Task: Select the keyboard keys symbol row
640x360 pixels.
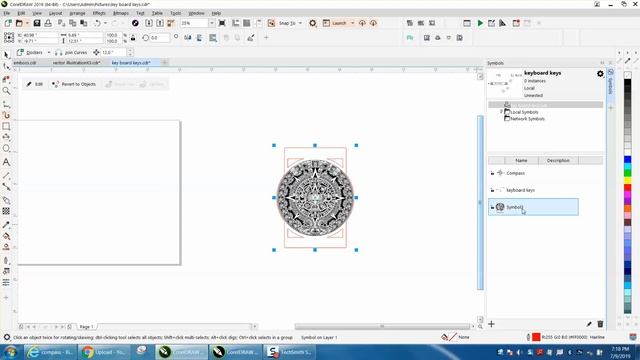Action: (533, 190)
